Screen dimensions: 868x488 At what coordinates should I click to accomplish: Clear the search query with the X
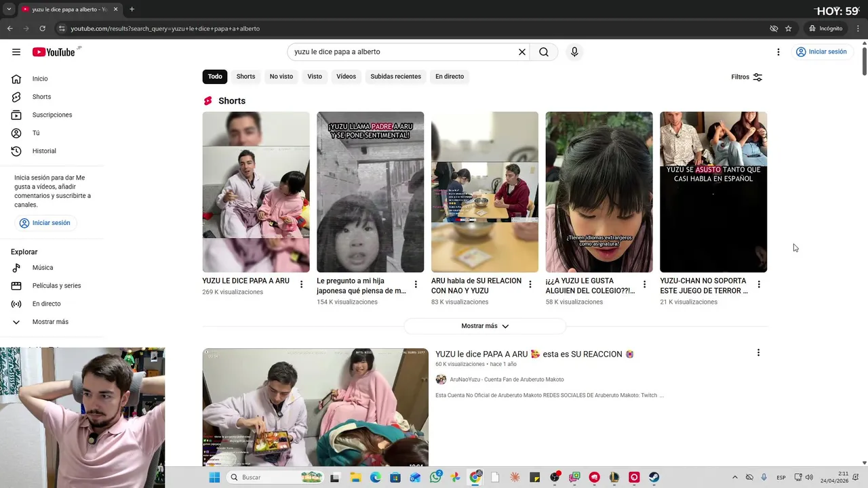(x=522, y=52)
